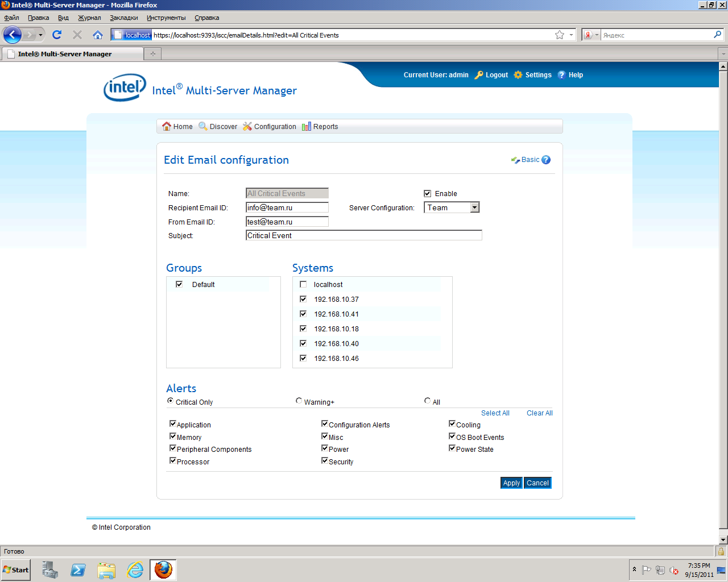This screenshot has width=728, height=582.
Task: Click the blue help icon beside Basic
Action: [x=546, y=160]
